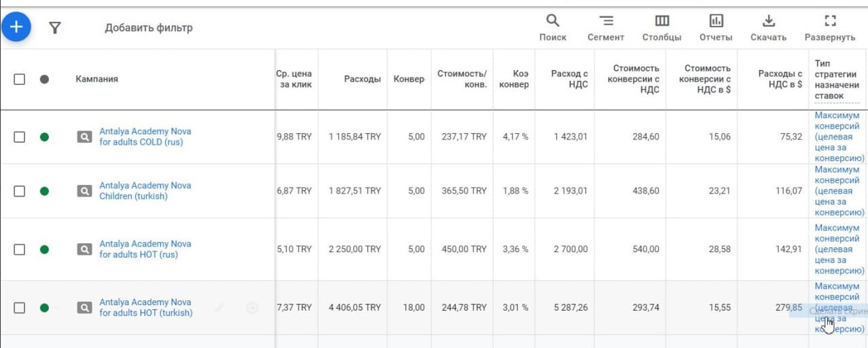Select checkbox for Children (turkish) campaign
The height and width of the screenshot is (348, 868).
click(20, 191)
